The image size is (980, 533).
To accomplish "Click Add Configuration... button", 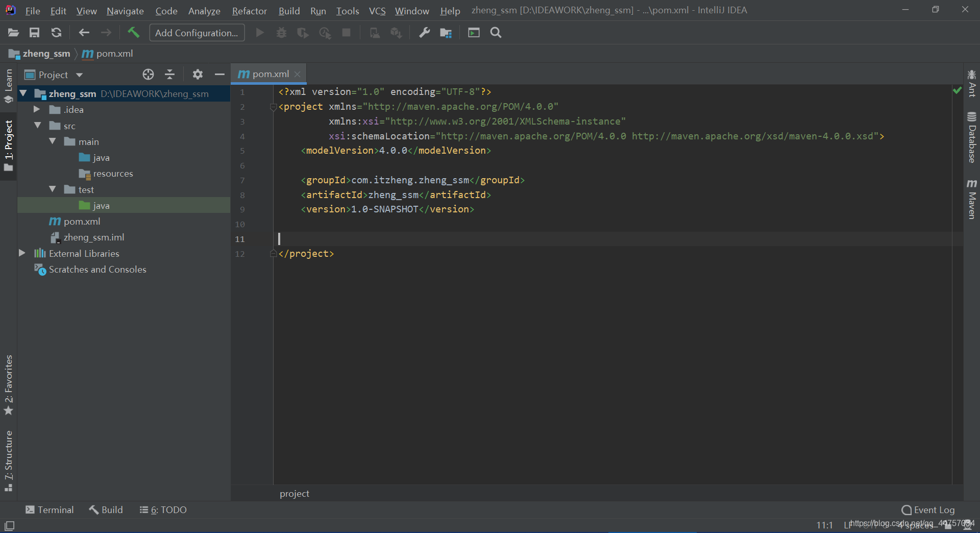I will tap(197, 33).
